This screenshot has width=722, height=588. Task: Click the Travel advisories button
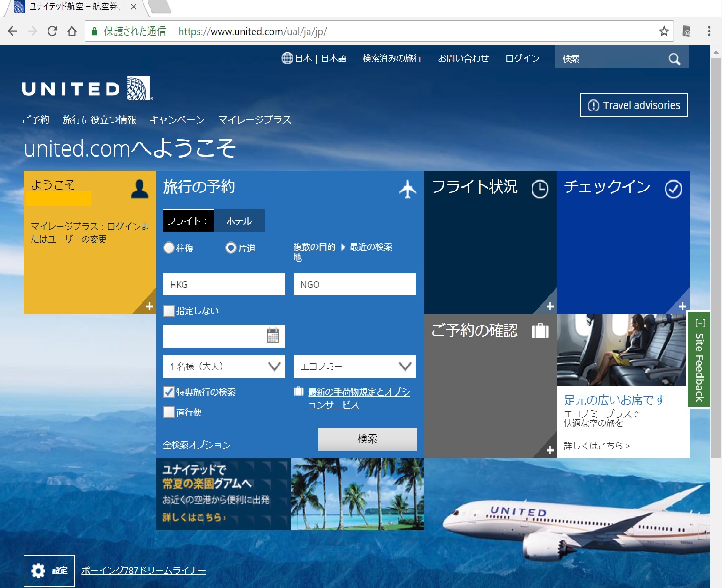tap(634, 105)
